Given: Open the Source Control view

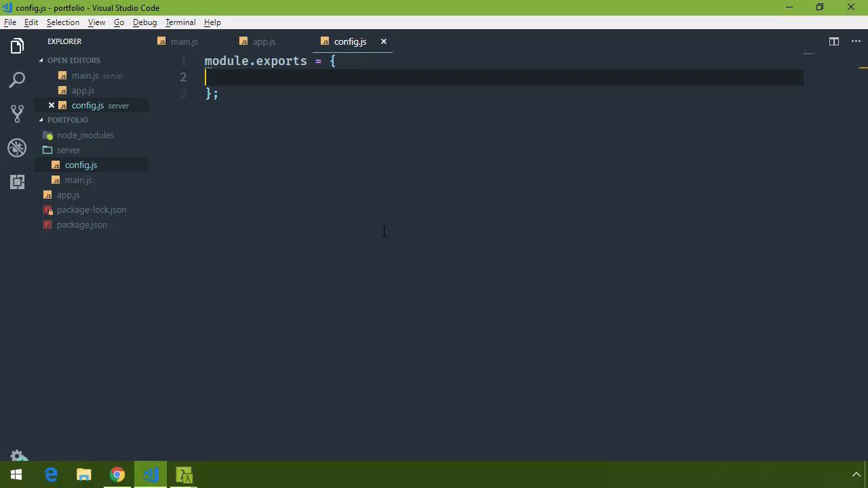Looking at the screenshot, I should click(17, 114).
